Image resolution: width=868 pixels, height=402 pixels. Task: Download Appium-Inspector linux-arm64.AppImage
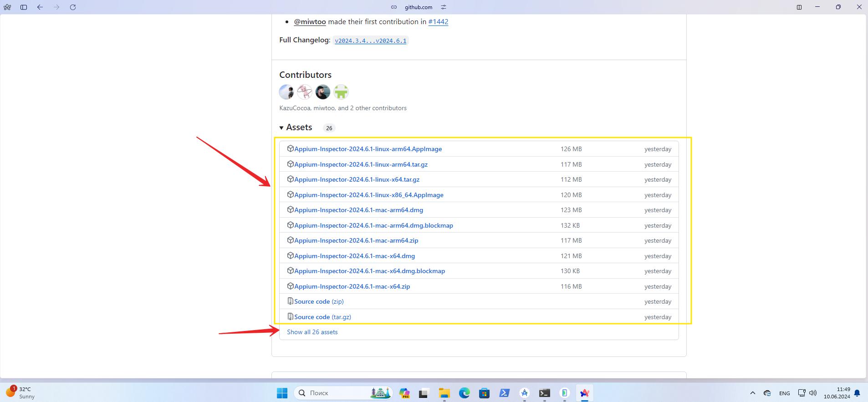pyautogui.click(x=368, y=149)
